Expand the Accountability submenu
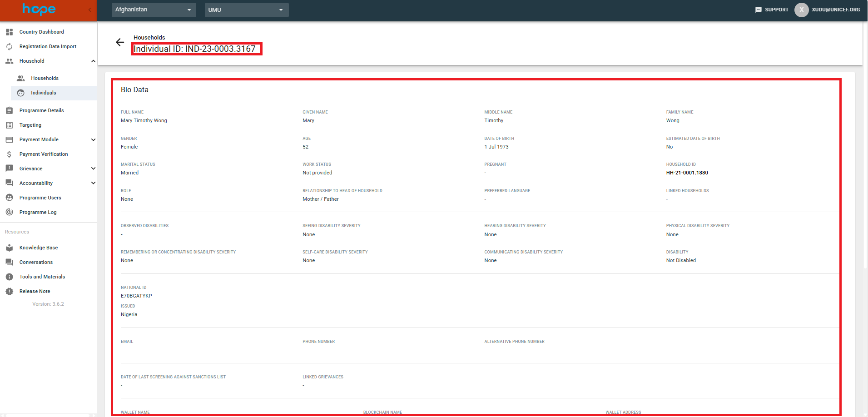The height and width of the screenshot is (417, 868). pos(93,183)
